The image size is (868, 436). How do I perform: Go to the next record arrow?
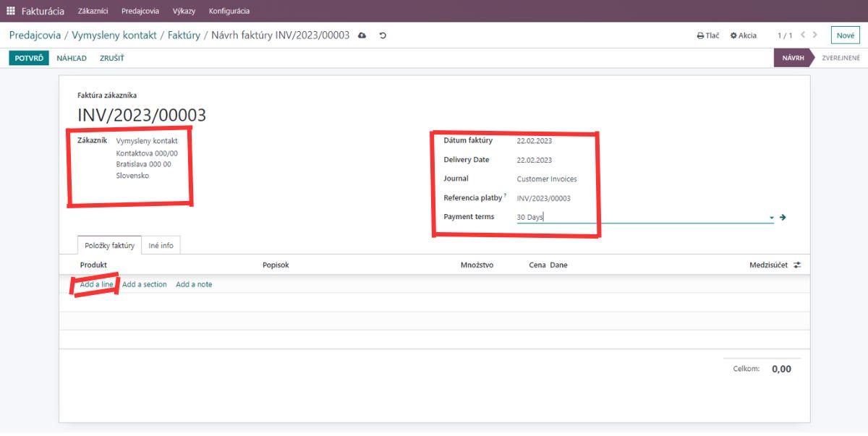coord(815,35)
